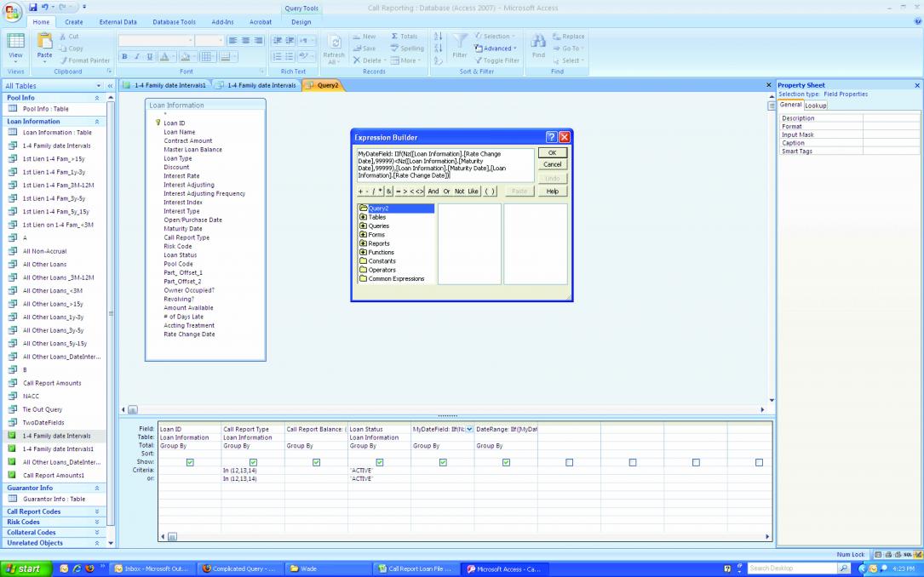This screenshot has width=924, height=577.
Task: Expand the Tables node in Expression Builder
Action: tap(364, 217)
